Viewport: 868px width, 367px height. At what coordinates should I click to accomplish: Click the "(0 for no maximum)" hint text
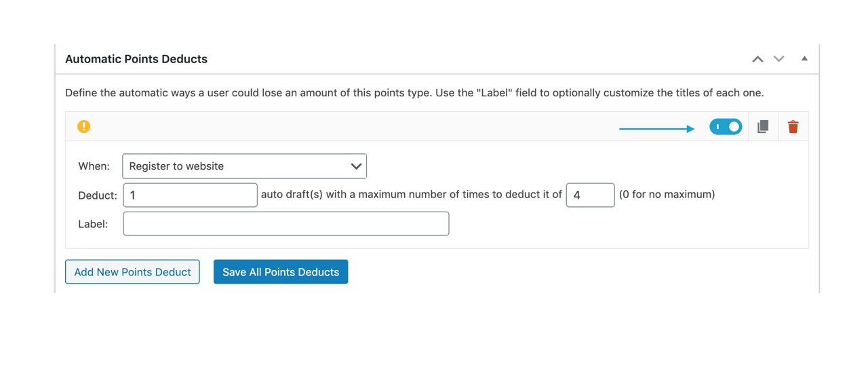tap(667, 195)
